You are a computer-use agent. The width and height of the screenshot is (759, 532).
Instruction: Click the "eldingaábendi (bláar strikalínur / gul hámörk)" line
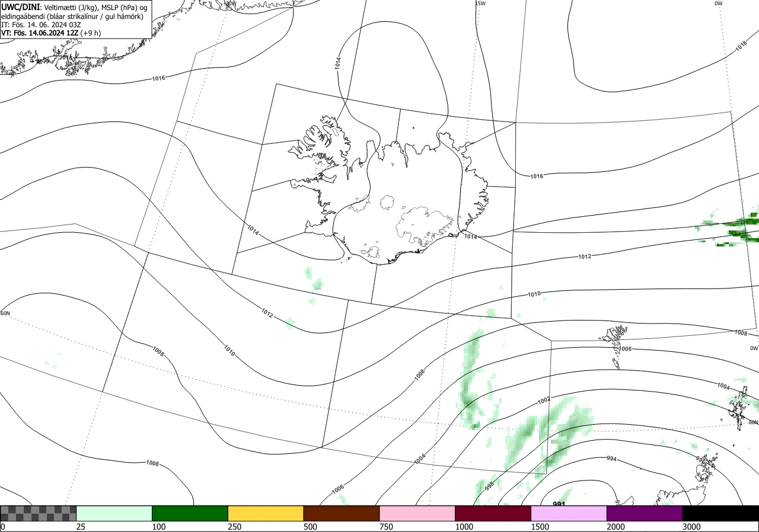72,16
